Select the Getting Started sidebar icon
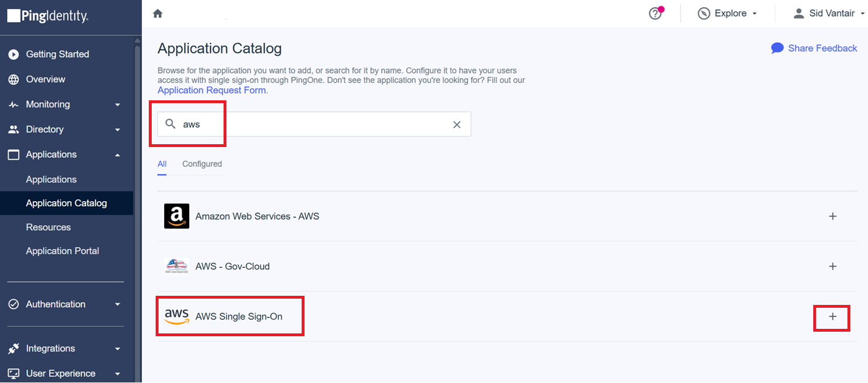This screenshot has height=383, width=868. [x=13, y=54]
